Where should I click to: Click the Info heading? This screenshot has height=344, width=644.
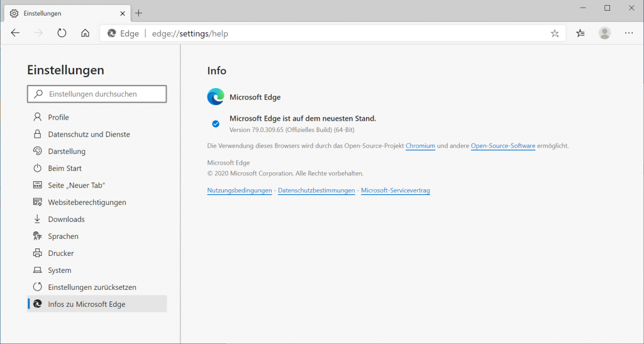(217, 70)
